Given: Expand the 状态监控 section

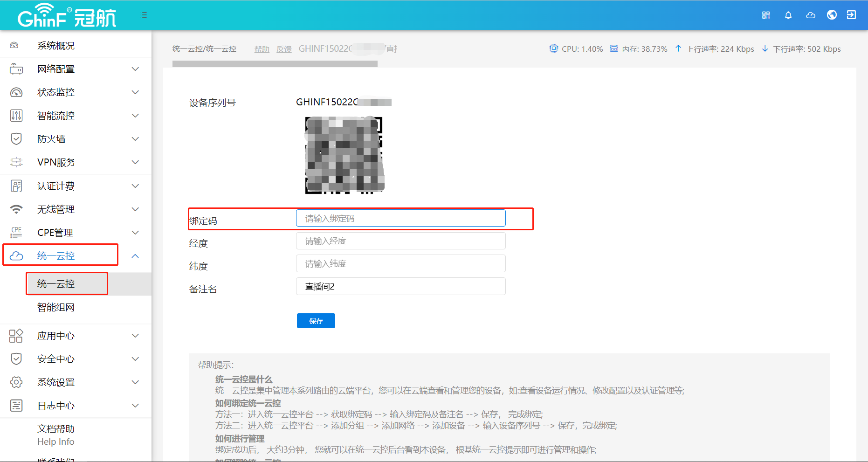Looking at the screenshot, I should click(x=135, y=92).
